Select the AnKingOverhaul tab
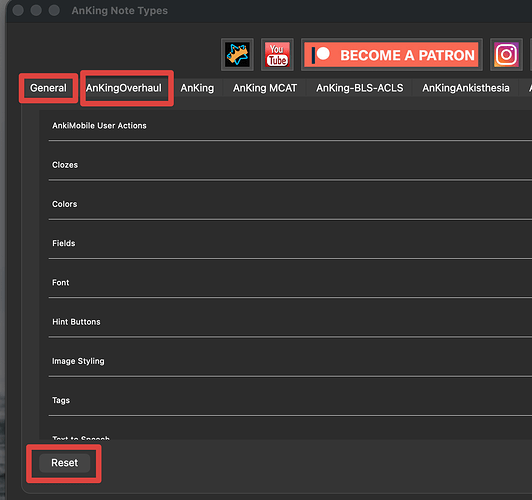Image resolution: width=532 pixels, height=500 pixels. (x=124, y=88)
